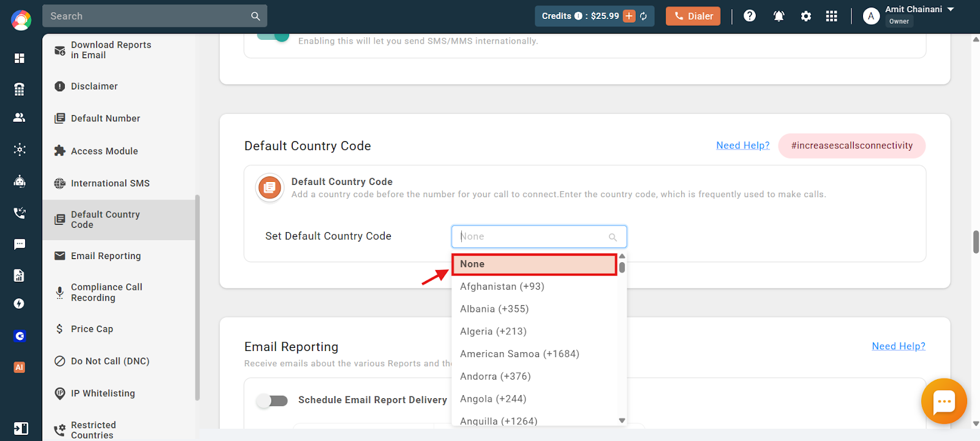Open the call logs phone icon in left rail
The image size is (980, 441).
click(x=20, y=213)
